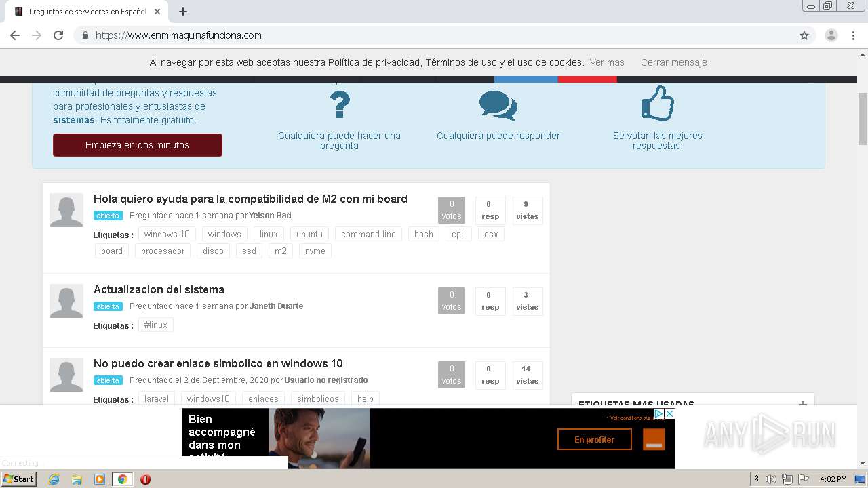
Task: Select the simbolicos tag
Action: point(318,399)
